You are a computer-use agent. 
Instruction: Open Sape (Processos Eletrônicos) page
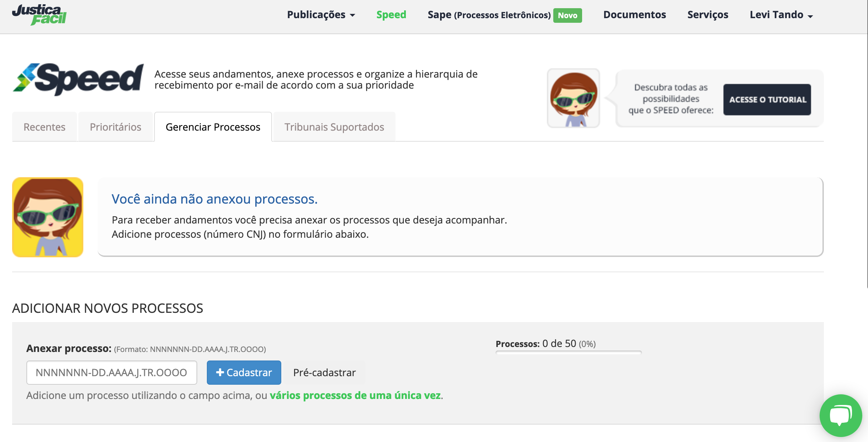489,15
